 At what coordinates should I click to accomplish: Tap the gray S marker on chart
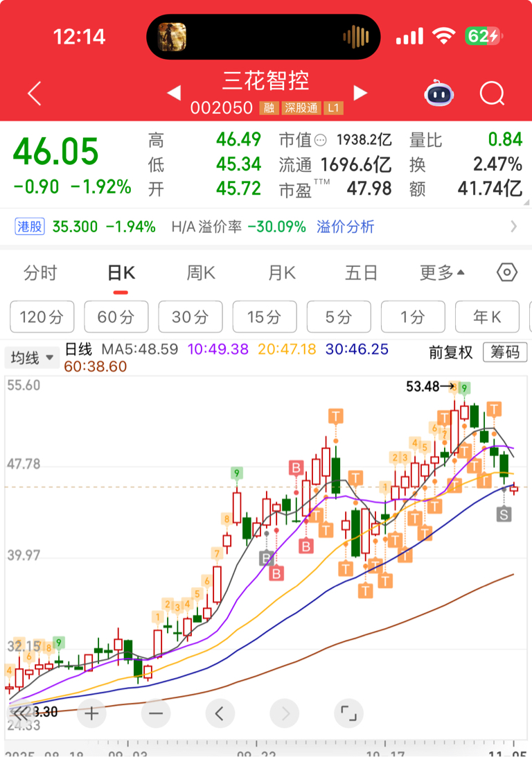click(x=504, y=514)
